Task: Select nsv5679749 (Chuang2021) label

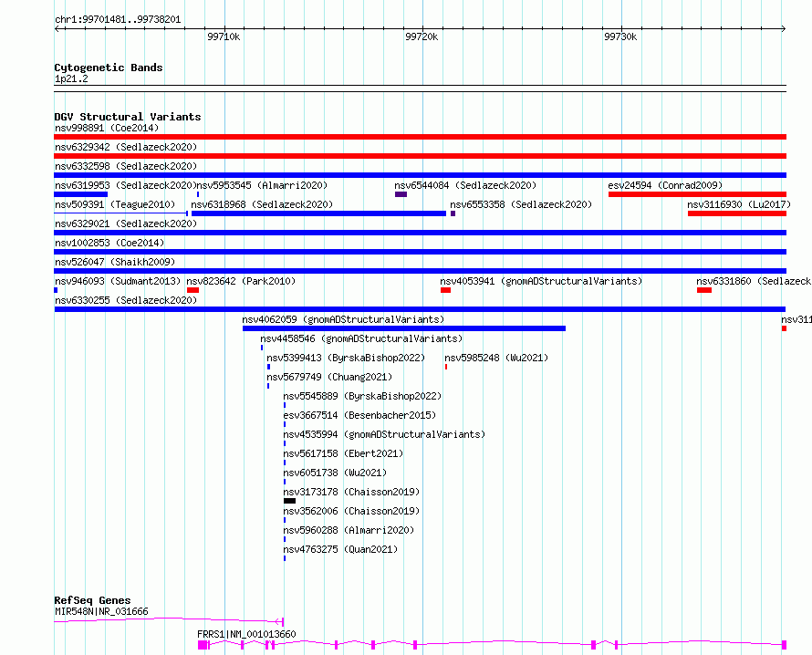Action: click(329, 377)
